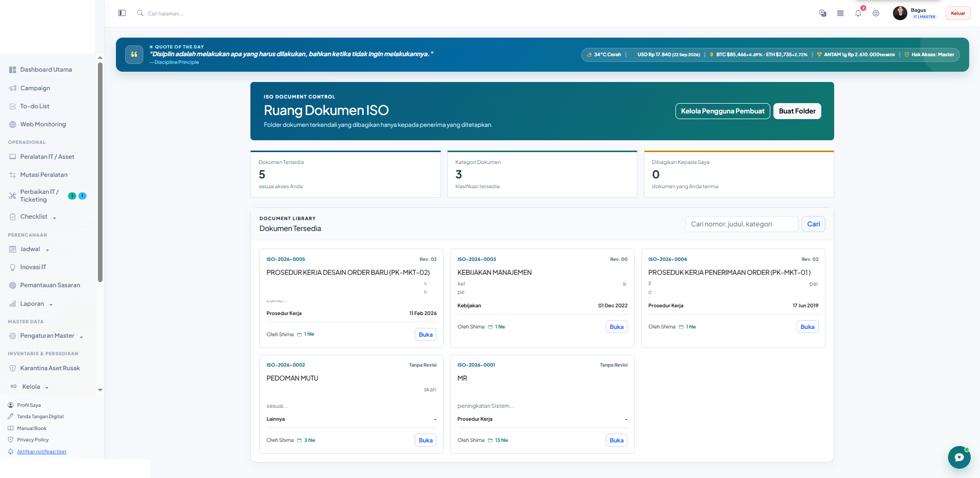Viewport: 980px width, 478px height.
Task: Open the Dashboard Utama menu item
Action: [x=46, y=70]
